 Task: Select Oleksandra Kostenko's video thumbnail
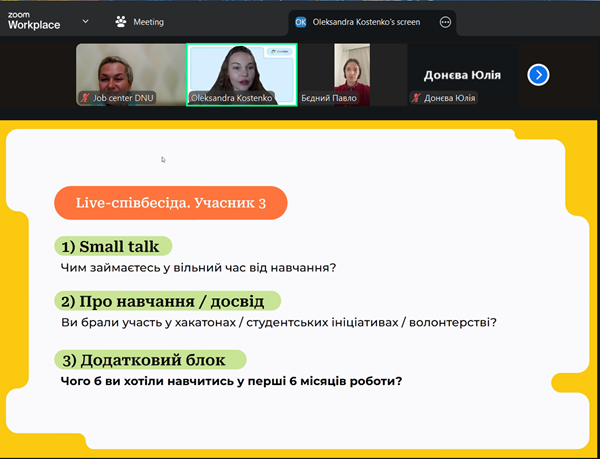coord(242,72)
